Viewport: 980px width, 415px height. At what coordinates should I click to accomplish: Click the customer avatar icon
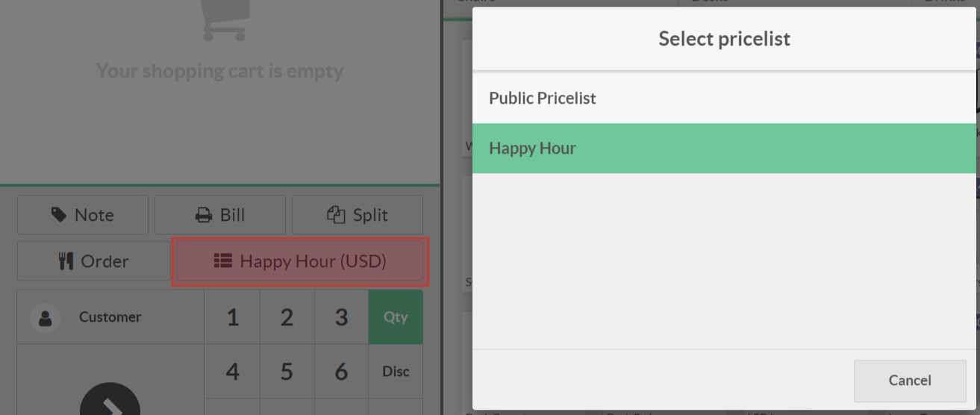click(46, 318)
